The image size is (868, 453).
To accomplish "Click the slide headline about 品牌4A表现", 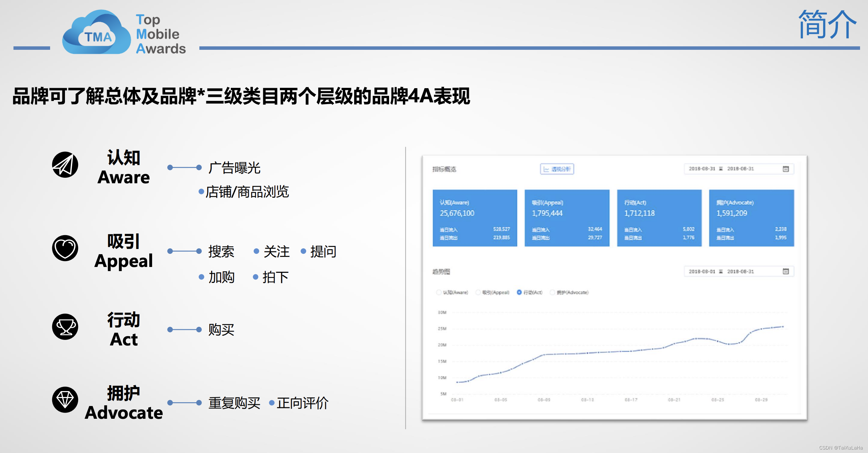I will (241, 96).
